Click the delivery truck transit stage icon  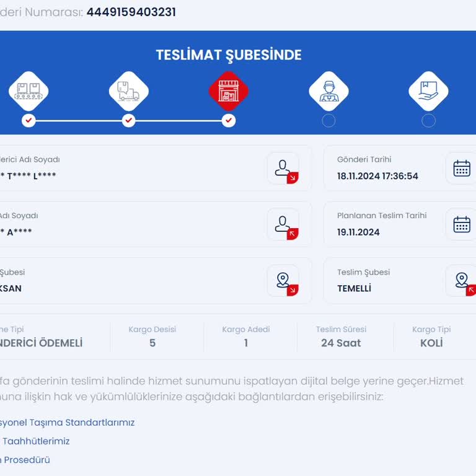[x=129, y=91]
